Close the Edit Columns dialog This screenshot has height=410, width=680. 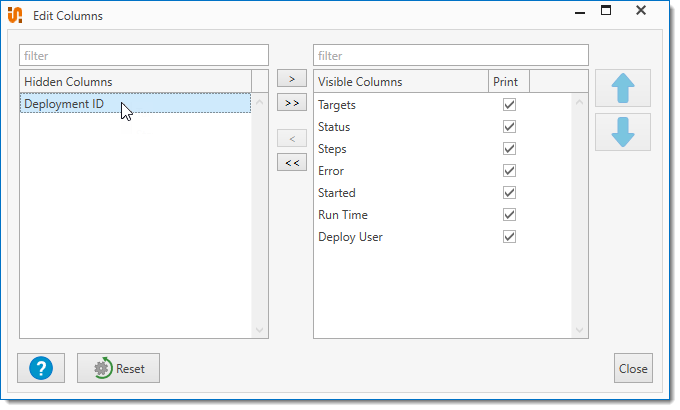(632, 368)
